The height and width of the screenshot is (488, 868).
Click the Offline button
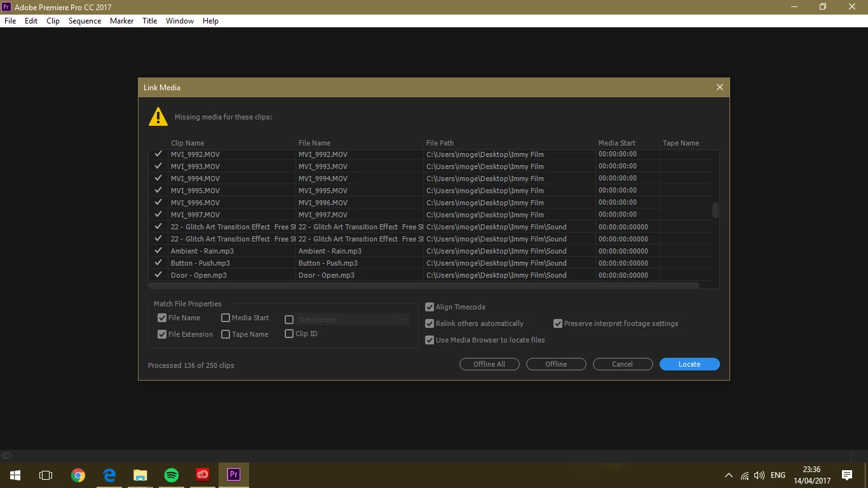click(556, 364)
